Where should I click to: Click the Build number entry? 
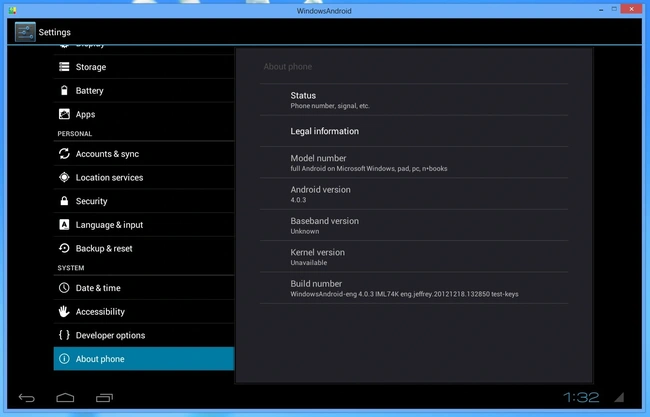click(x=414, y=288)
